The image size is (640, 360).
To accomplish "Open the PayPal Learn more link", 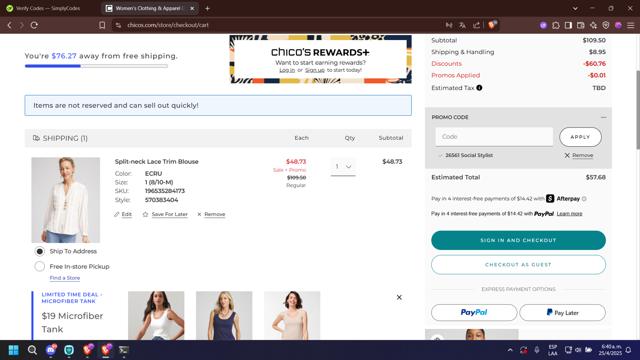I will pyautogui.click(x=569, y=213).
